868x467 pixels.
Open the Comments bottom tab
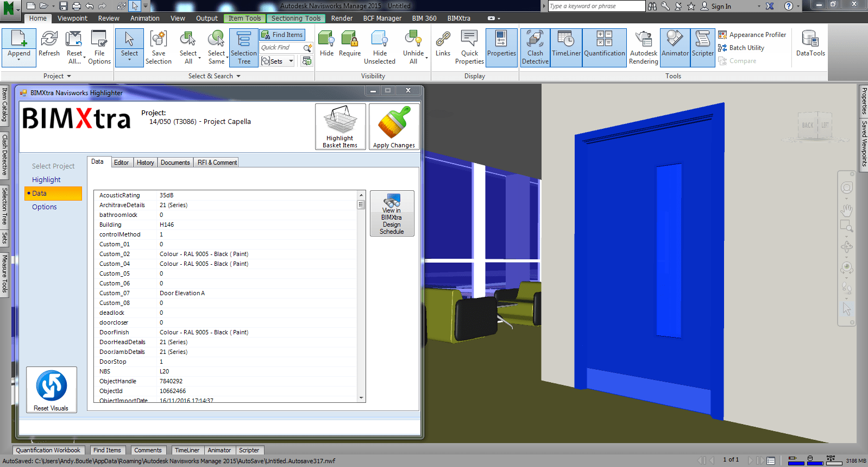point(148,450)
